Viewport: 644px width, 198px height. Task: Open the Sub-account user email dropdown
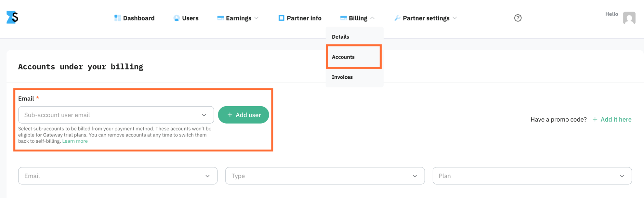[116, 115]
